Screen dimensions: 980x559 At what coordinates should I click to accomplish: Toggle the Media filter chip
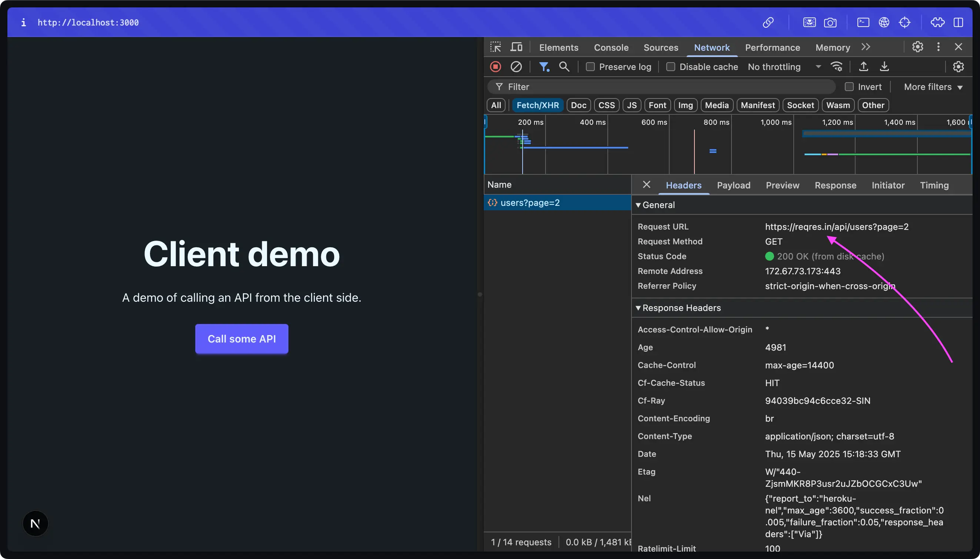(x=717, y=105)
